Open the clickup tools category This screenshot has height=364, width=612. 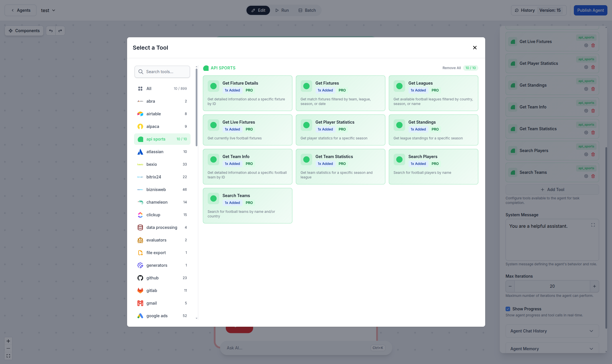pos(153,215)
